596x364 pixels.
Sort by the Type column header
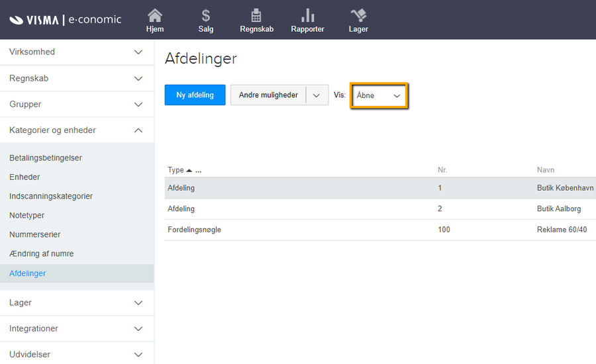(175, 170)
